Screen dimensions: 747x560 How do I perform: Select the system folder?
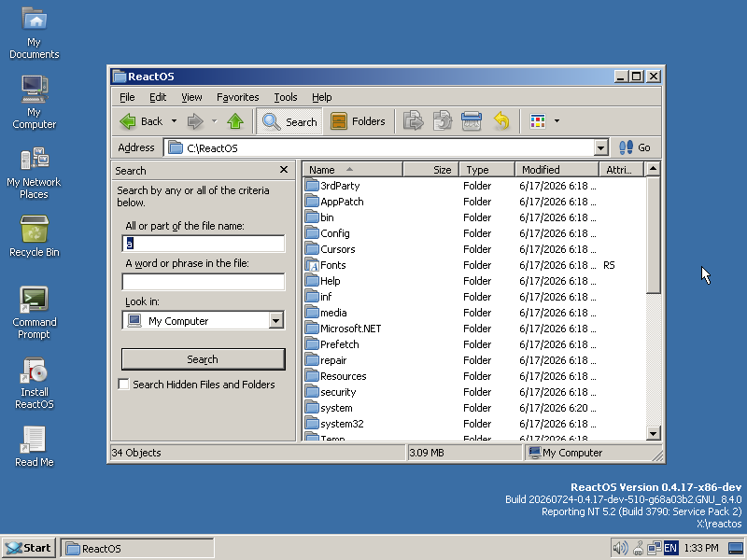coord(330,408)
